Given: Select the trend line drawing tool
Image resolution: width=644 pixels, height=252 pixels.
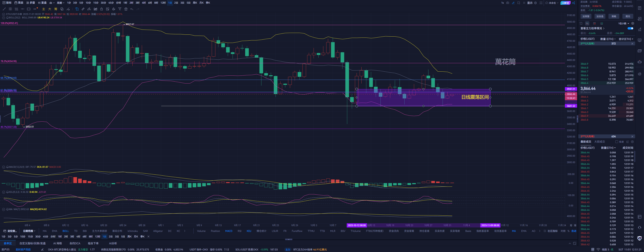Looking at the screenshot, I should [x=4, y=9].
